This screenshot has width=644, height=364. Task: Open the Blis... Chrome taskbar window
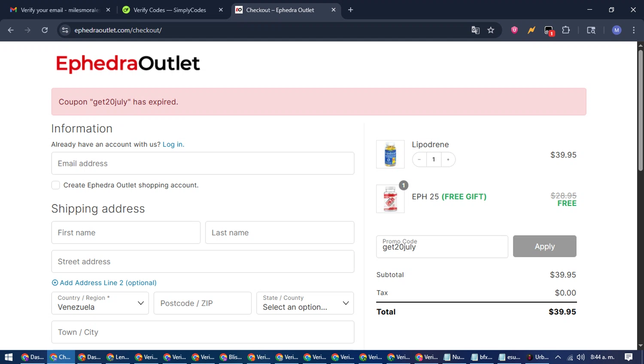pos(231,357)
